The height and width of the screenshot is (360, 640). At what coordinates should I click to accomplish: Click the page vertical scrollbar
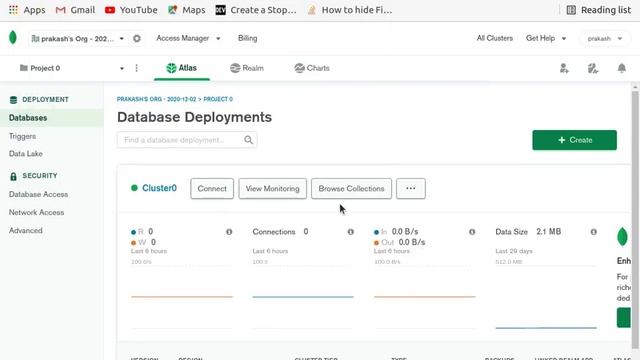[x=635, y=220]
